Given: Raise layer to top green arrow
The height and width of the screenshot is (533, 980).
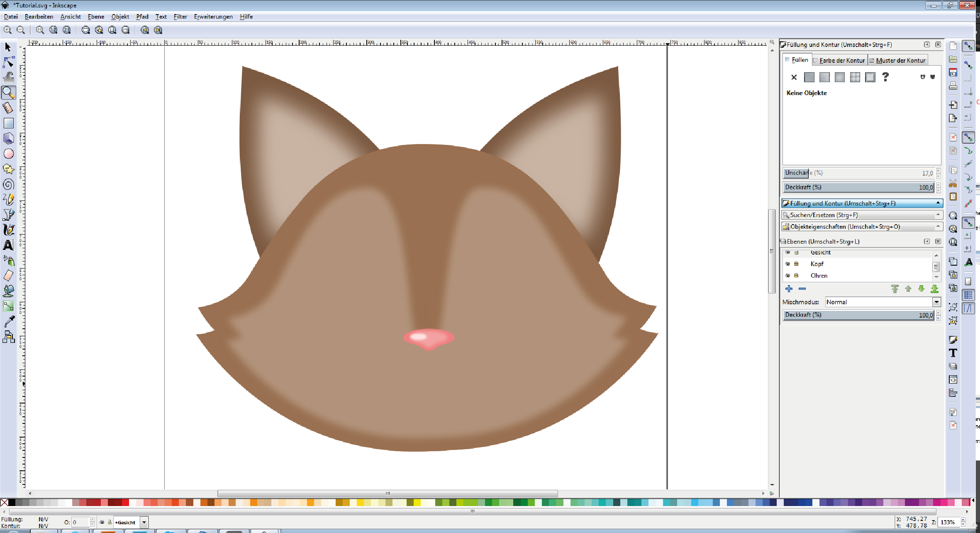Looking at the screenshot, I should 895,289.
